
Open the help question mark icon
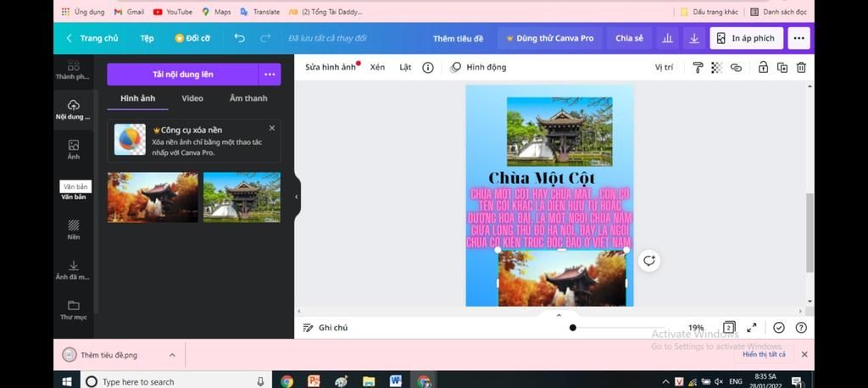click(x=801, y=328)
